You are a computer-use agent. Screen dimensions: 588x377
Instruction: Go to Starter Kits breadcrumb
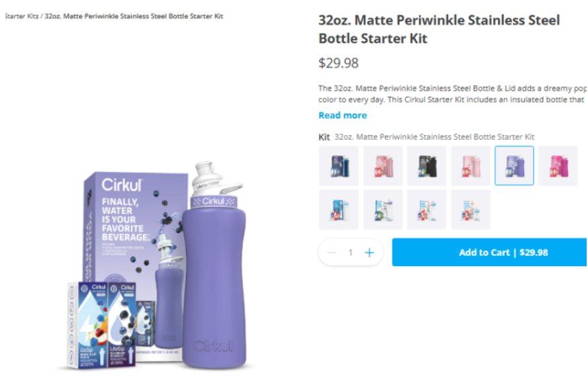tap(21, 16)
